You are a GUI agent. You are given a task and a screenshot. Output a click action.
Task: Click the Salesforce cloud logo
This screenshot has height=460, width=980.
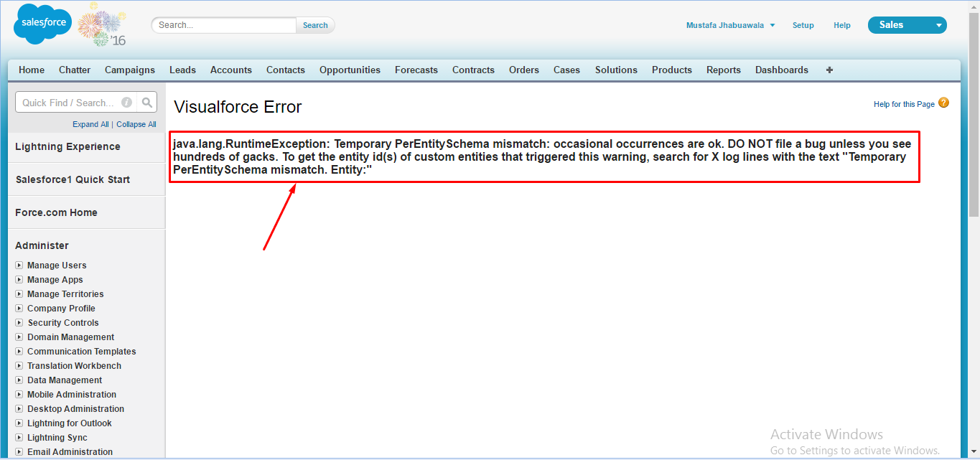click(x=42, y=24)
